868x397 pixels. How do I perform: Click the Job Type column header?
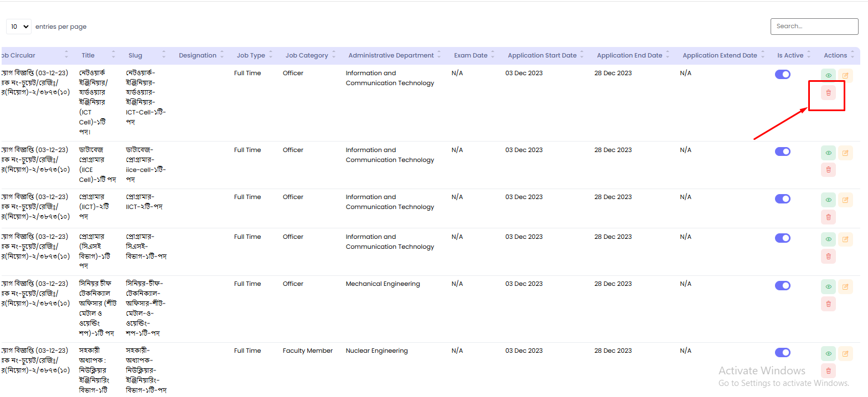click(251, 55)
